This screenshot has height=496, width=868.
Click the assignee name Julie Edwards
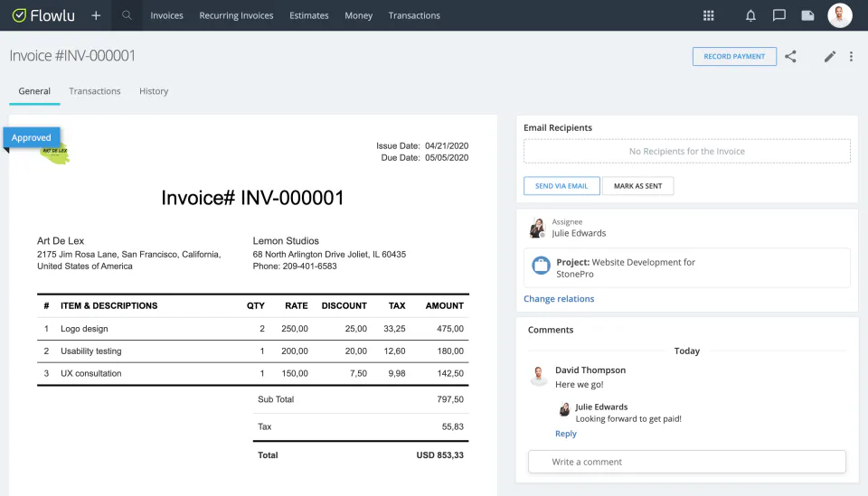[x=579, y=233]
